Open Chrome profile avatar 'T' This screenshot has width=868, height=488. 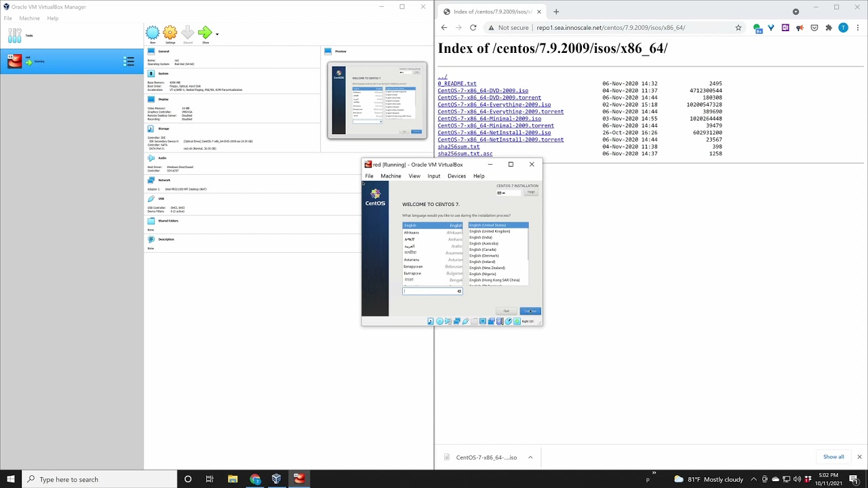point(843,28)
